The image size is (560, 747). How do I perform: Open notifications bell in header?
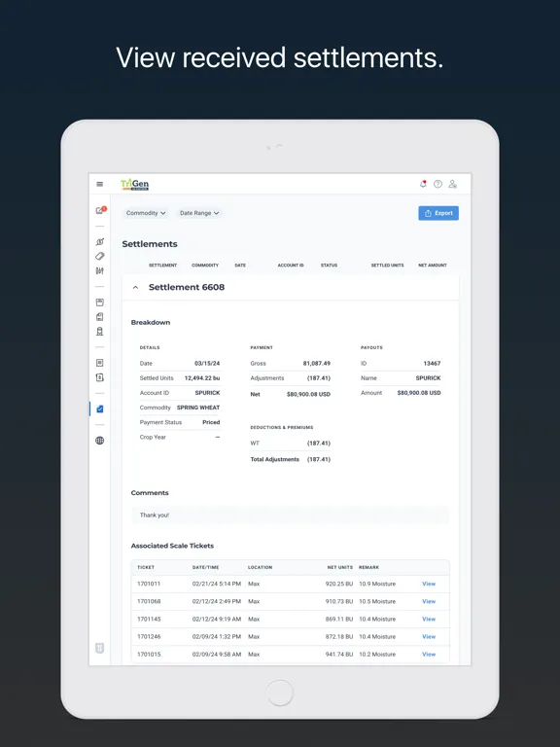click(x=423, y=184)
